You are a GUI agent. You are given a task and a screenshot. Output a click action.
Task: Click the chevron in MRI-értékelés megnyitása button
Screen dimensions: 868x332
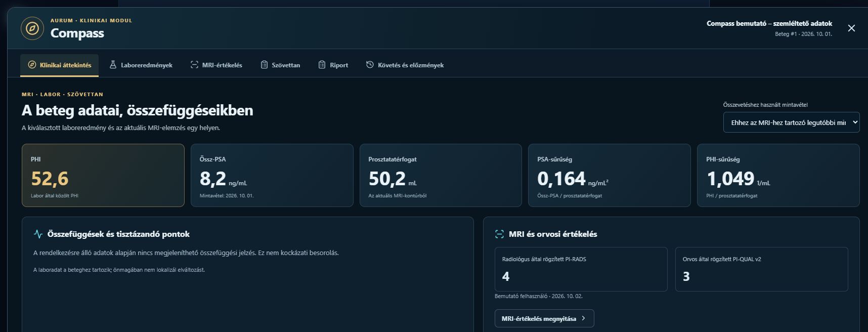click(583, 318)
